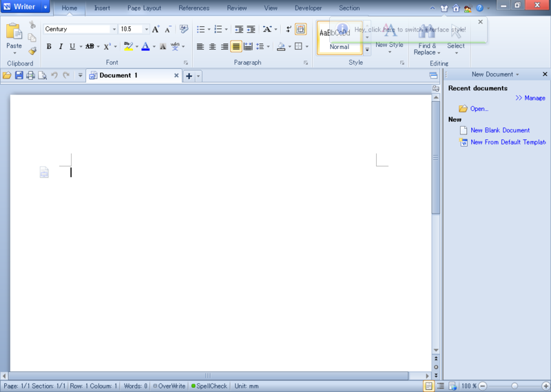Click Open... in Recent documents
The height and width of the screenshot is (392, 551).
click(x=479, y=109)
